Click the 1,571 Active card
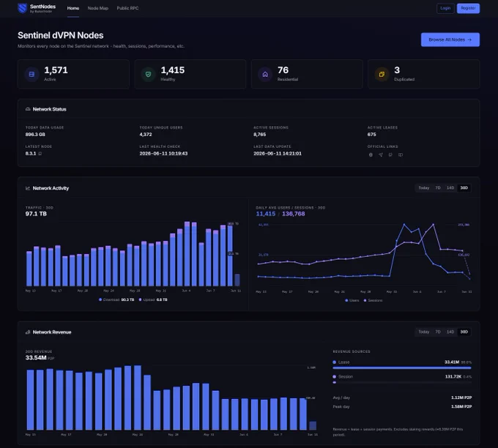This screenshot has height=448, width=498. click(73, 74)
